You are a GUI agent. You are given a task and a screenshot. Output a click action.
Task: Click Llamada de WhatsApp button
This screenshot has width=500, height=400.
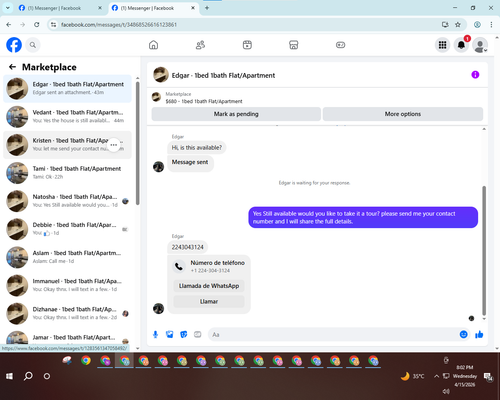point(209,286)
